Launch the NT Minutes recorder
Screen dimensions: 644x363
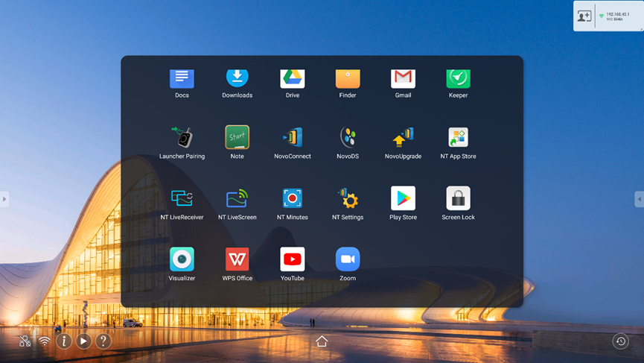point(293,198)
